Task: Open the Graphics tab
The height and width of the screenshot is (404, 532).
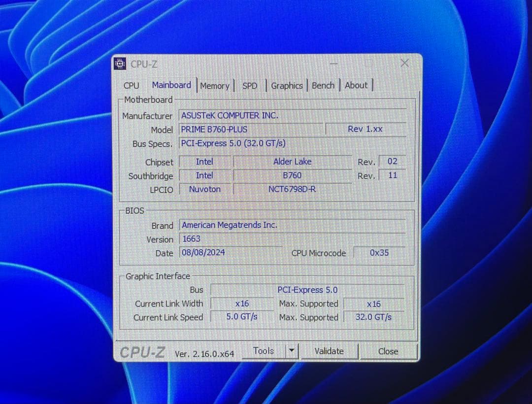Action: 287,86
